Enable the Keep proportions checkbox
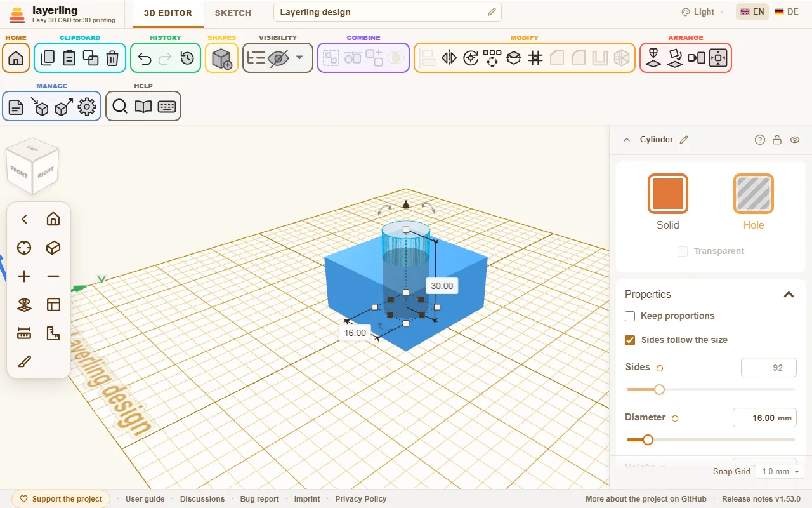 (630, 316)
